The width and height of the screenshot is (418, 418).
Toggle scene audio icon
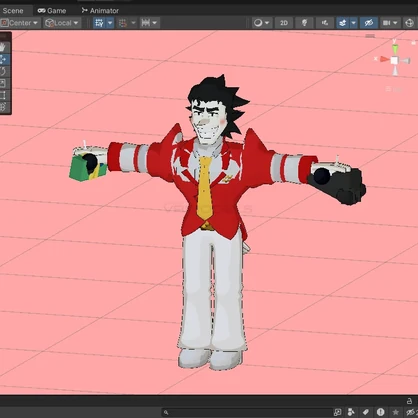click(x=325, y=23)
